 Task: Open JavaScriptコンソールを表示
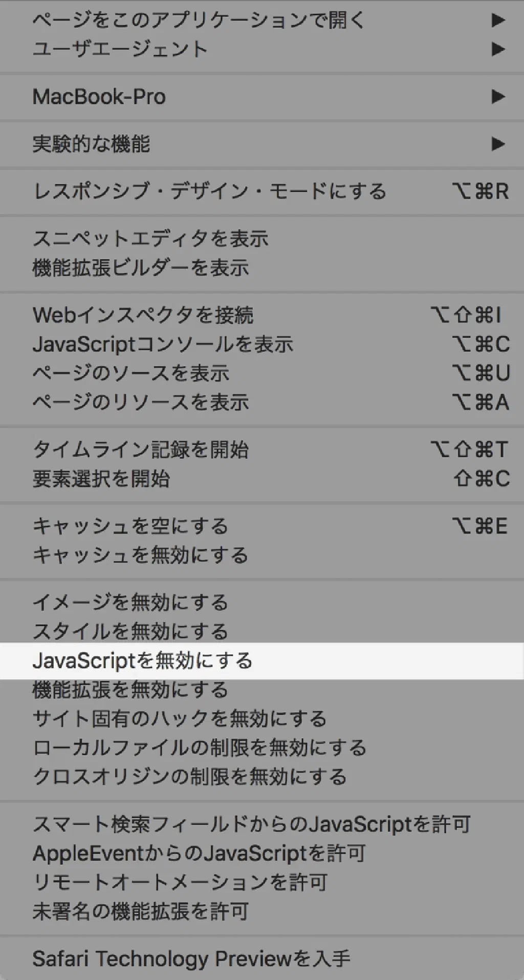point(163,345)
